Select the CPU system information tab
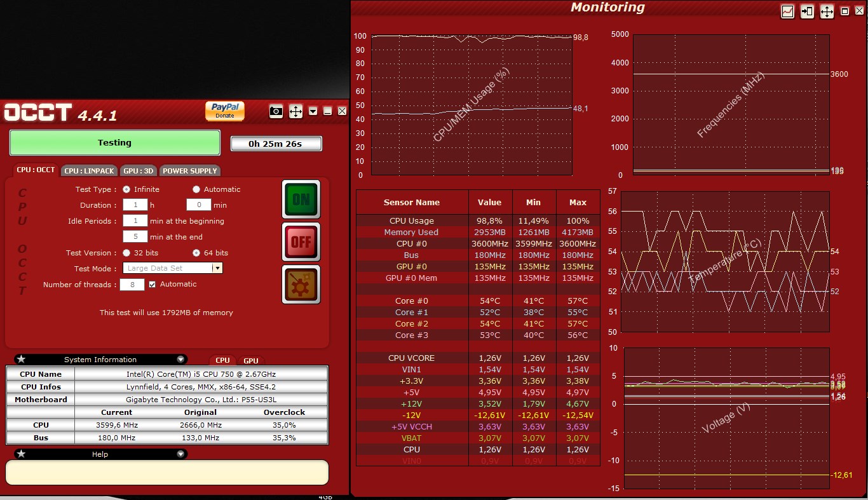This screenshot has width=868, height=500. coord(222,360)
